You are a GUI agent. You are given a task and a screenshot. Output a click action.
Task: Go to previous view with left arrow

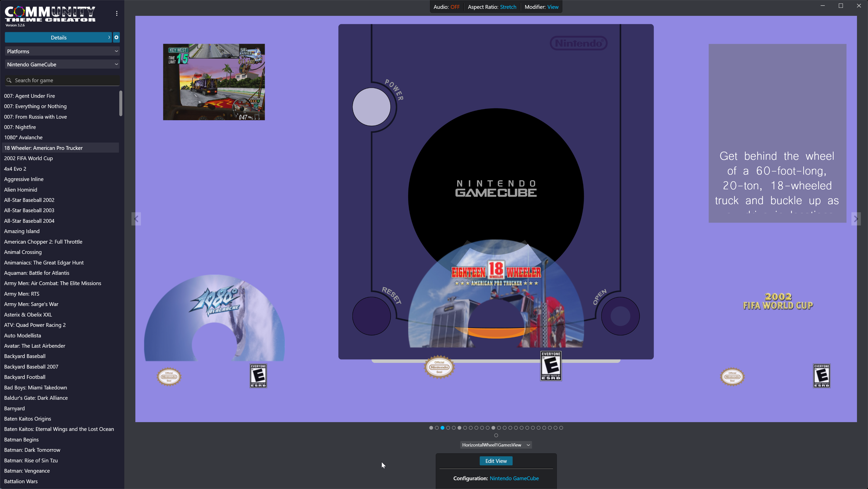(x=136, y=219)
